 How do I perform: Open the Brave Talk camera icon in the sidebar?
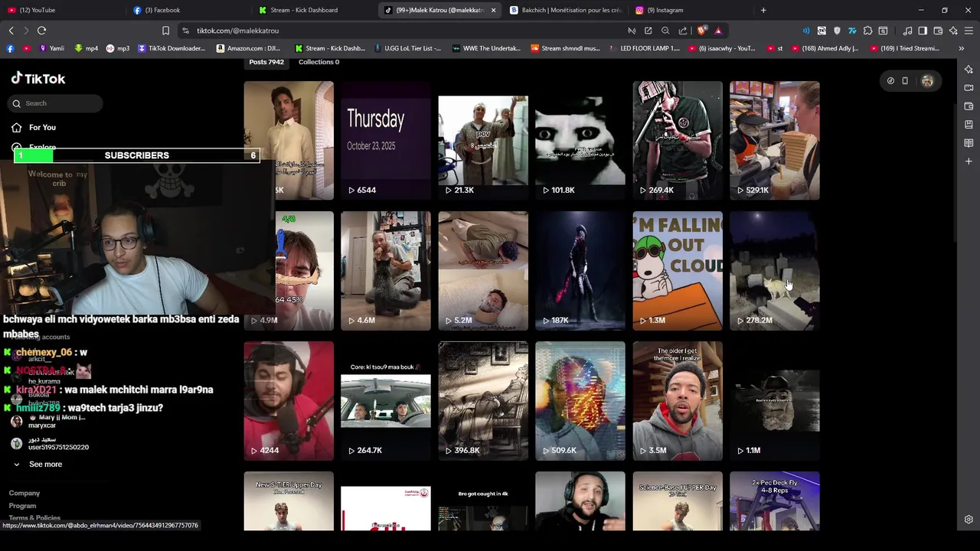(x=969, y=88)
